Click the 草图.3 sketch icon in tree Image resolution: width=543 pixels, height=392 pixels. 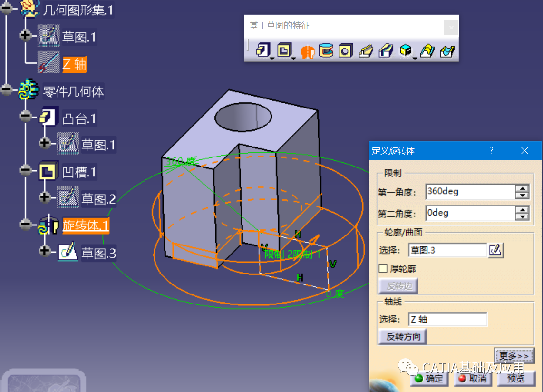point(68,251)
